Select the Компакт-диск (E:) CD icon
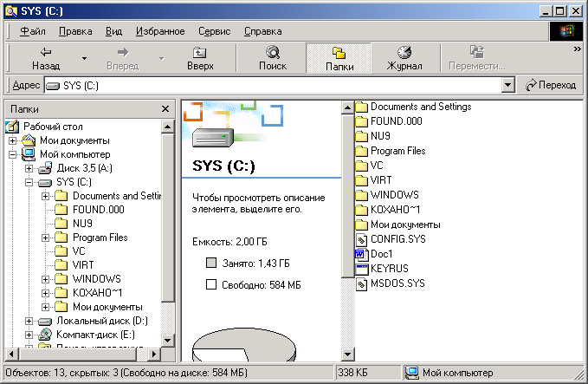 (45, 335)
